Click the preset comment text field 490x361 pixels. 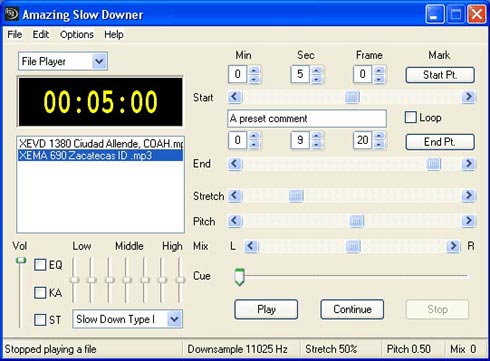[x=307, y=119]
